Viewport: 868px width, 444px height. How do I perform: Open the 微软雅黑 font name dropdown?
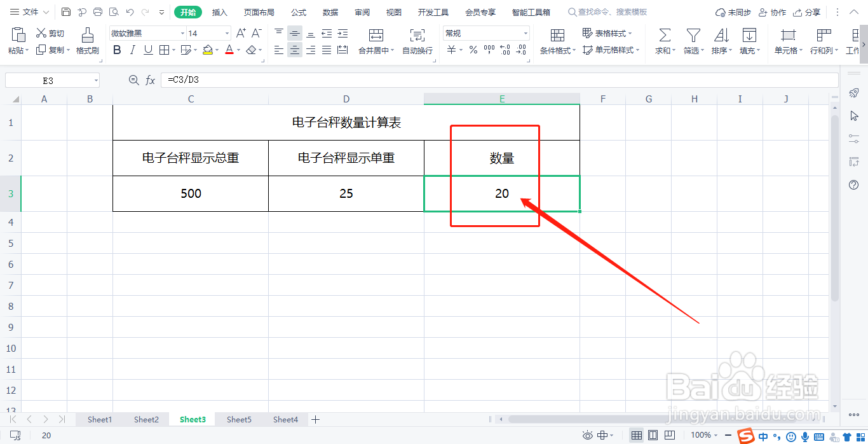tap(182, 32)
